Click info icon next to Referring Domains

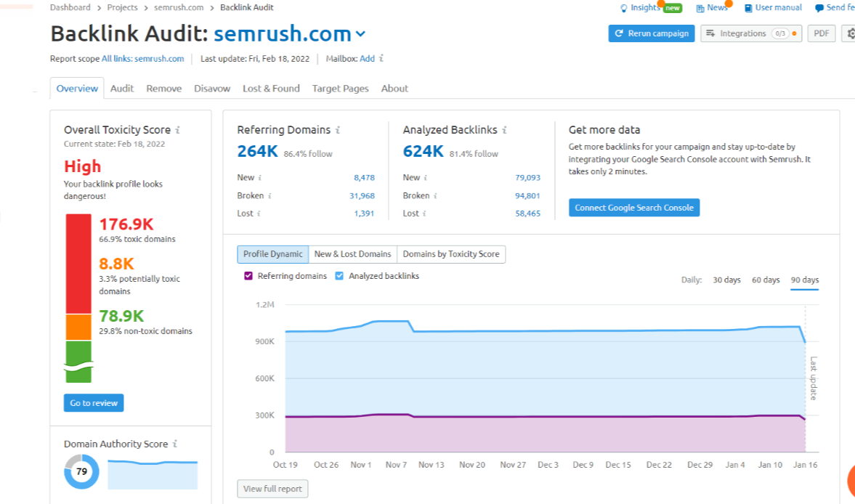[x=338, y=130]
